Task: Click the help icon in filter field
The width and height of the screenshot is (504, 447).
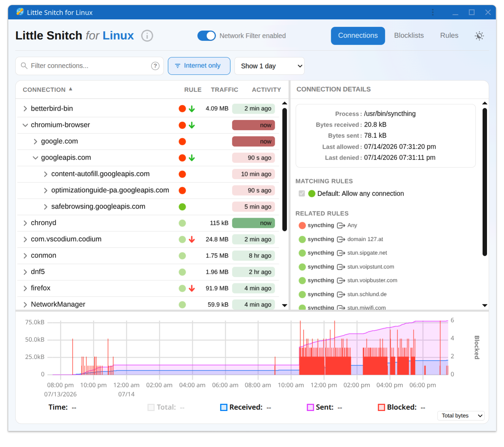Action: pos(155,66)
